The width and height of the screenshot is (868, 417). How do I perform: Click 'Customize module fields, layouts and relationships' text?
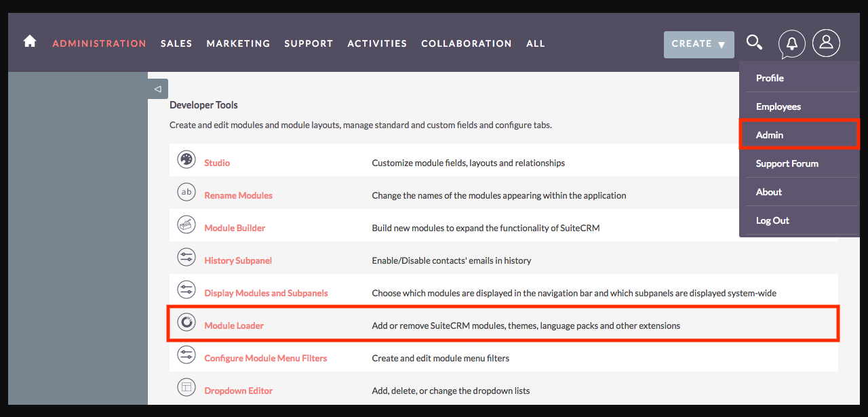pyautogui.click(x=469, y=163)
